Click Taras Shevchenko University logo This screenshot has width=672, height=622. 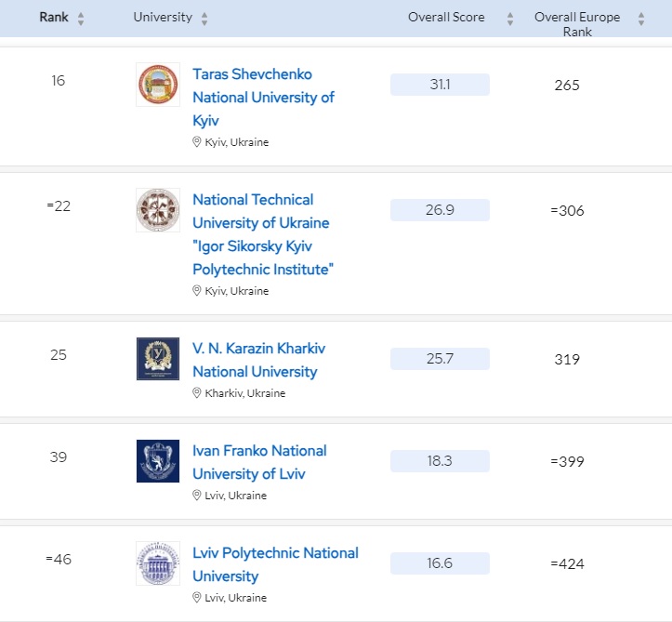157,85
